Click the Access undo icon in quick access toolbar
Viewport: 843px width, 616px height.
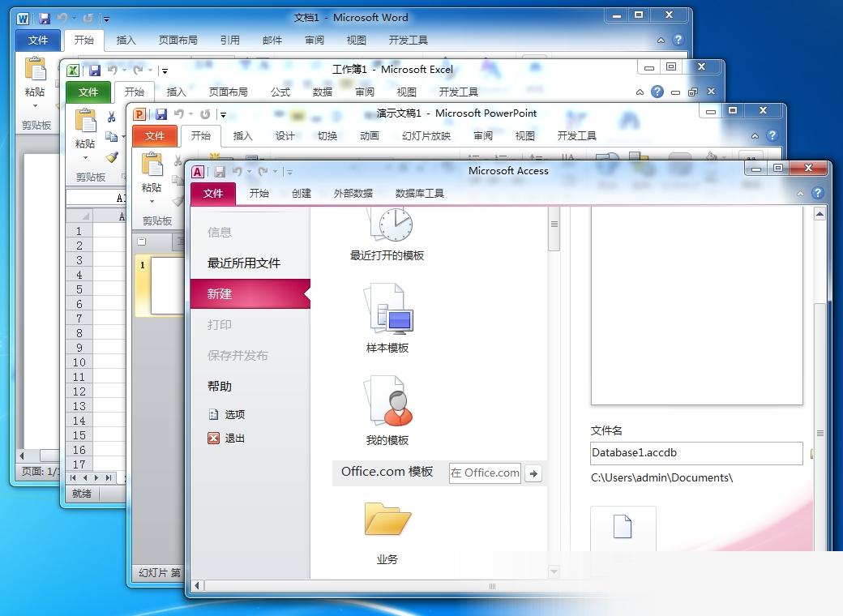pyautogui.click(x=237, y=172)
